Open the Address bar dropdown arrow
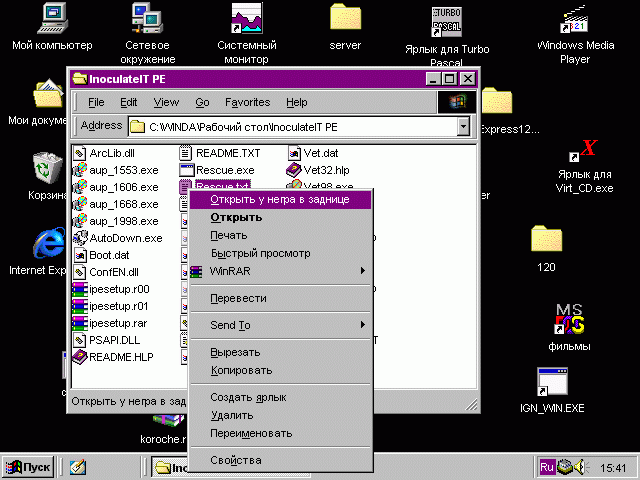Viewport: 640px width, 480px height. point(463,127)
